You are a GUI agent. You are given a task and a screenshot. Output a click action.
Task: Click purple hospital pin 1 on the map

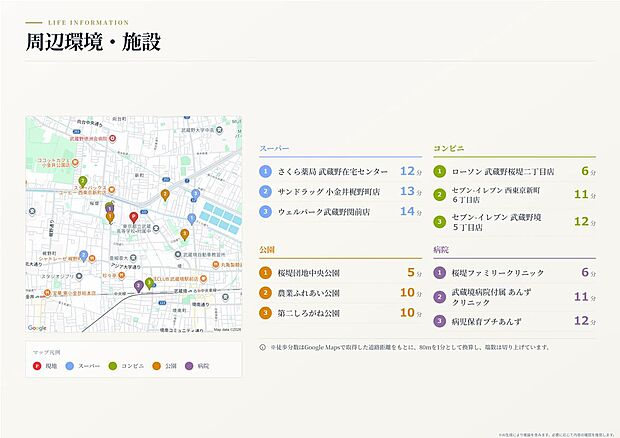tap(110, 208)
